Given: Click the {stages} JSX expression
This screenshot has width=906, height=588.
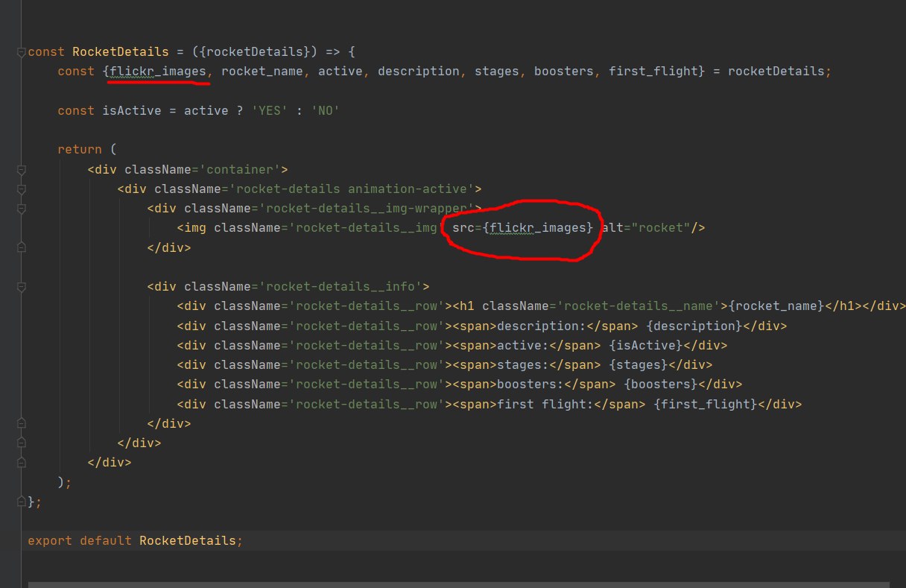Looking at the screenshot, I should click(x=639, y=365).
